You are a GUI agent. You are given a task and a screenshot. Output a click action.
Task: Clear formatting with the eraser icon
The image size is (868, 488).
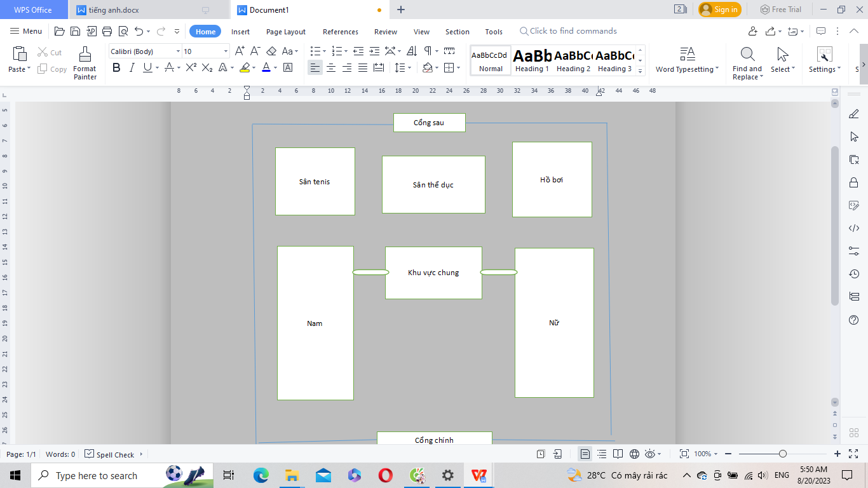271,51
